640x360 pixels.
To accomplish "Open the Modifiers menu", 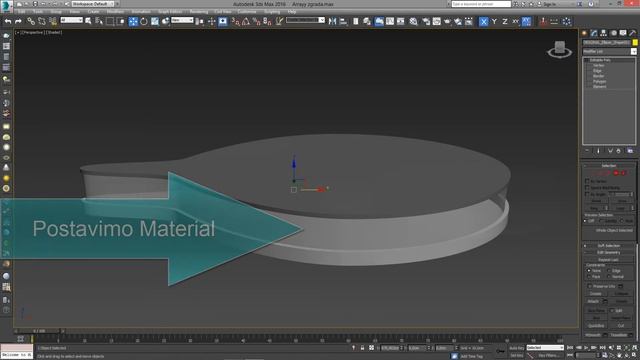I will 116,12.
